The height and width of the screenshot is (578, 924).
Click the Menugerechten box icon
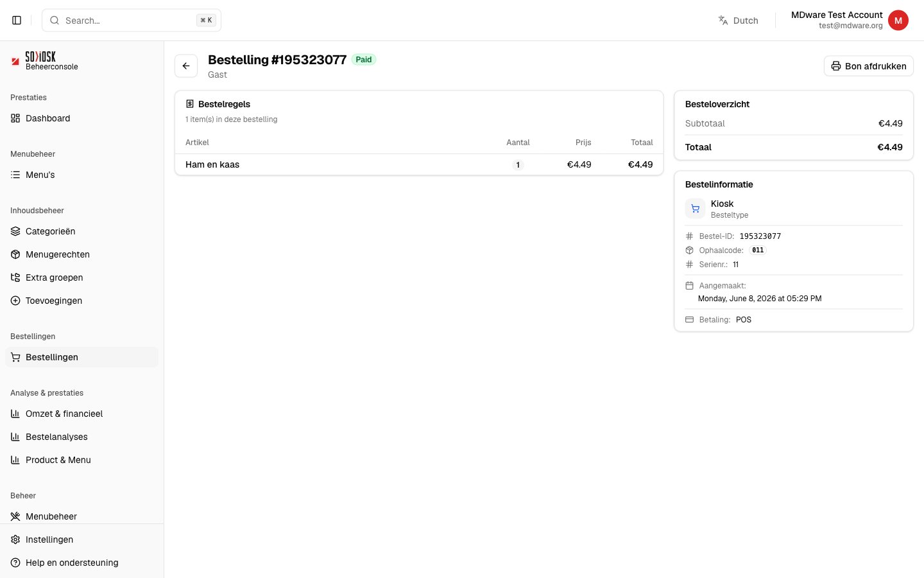[15, 254]
